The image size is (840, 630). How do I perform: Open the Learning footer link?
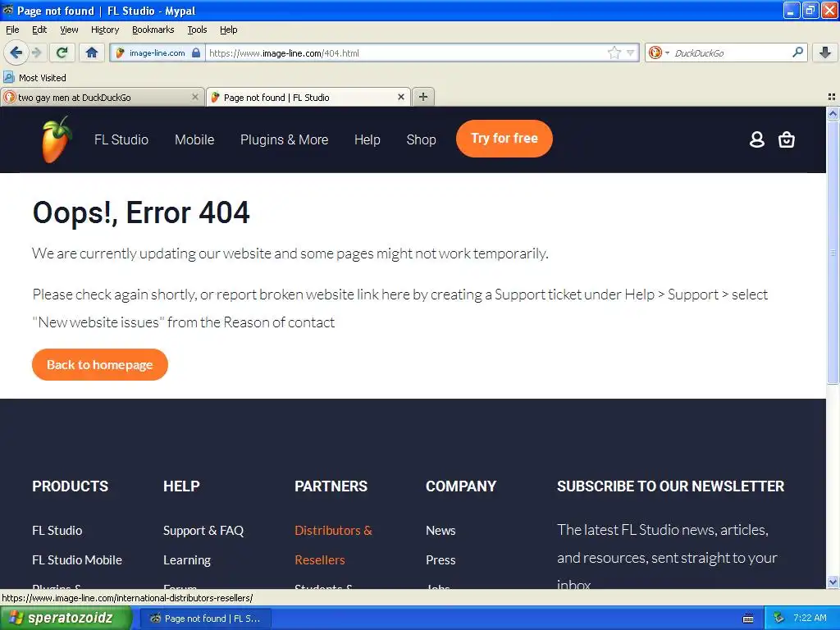pyautogui.click(x=186, y=559)
